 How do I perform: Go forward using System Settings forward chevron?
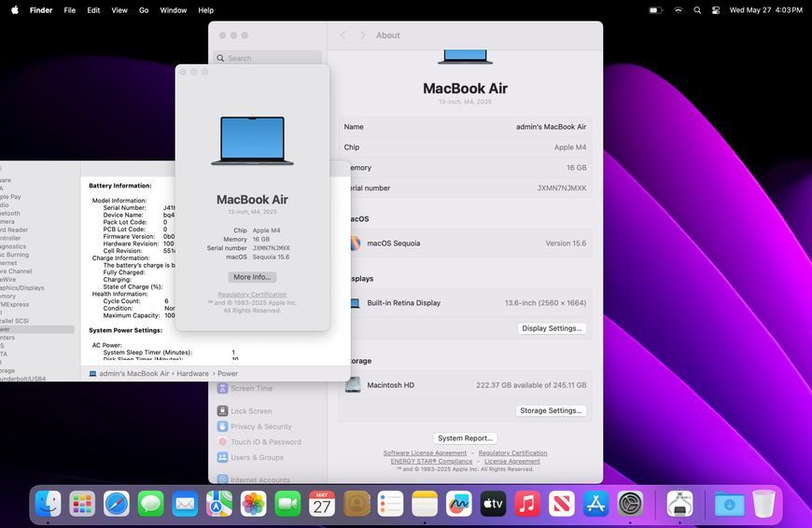coord(362,35)
